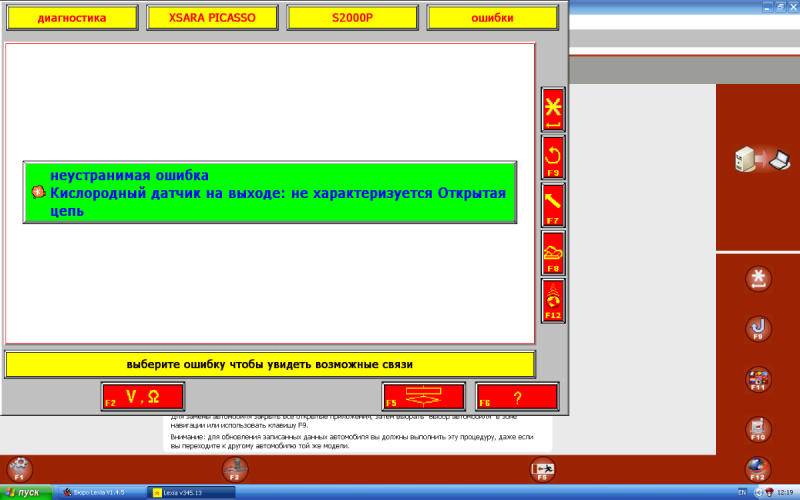This screenshot has width=800, height=500.
Task: Click the round F11 icon in right panel
Action: [x=758, y=380]
